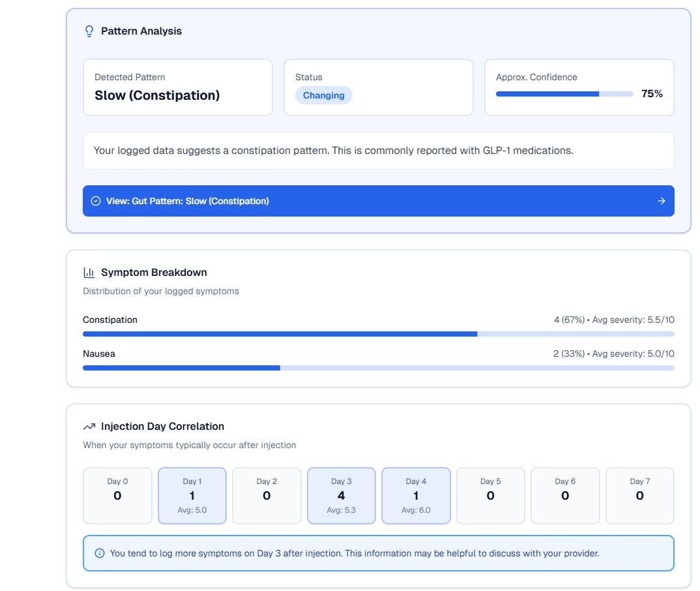
Task: Select the Day 7 injection tile
Action: 639,495
